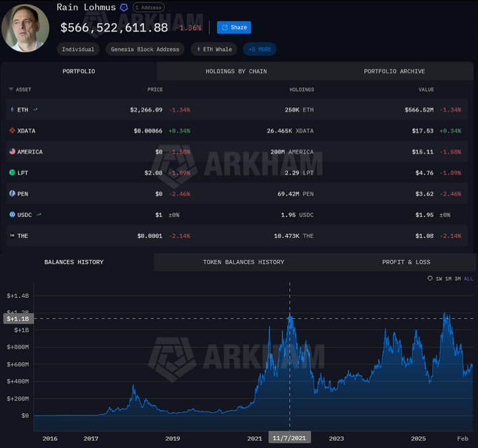Screen dimensions: 478x448
Task: Sort by the VALUE column header
Action: click(x=426, y=89)
